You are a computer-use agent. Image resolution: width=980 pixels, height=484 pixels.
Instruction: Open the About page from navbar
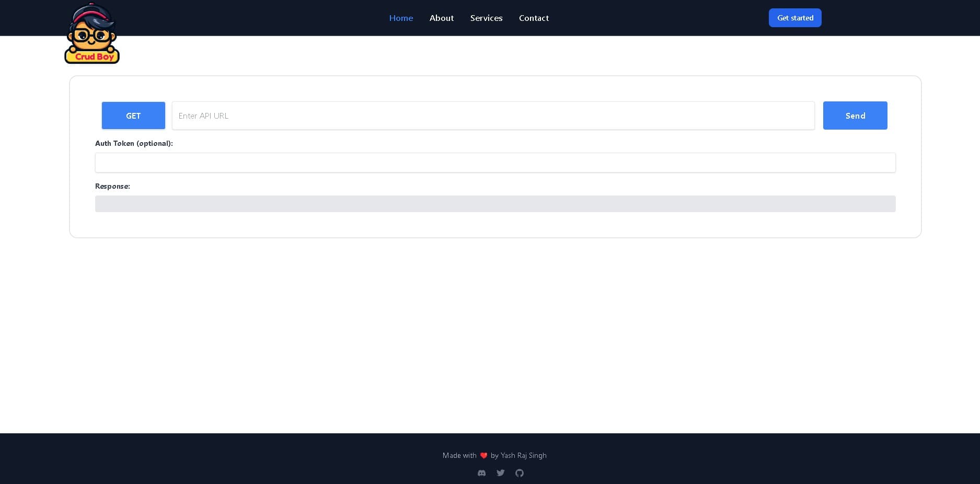tap(441, 18)
